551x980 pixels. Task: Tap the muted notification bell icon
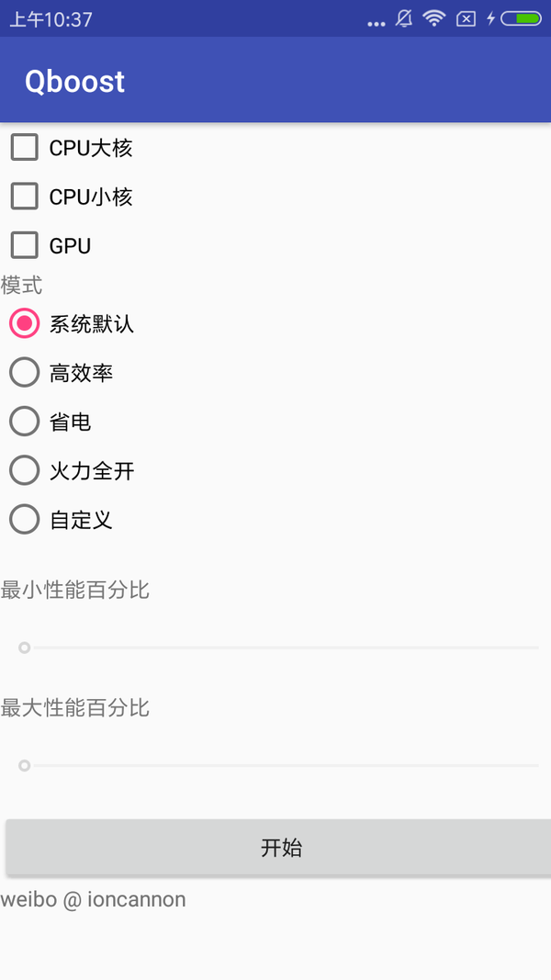point(404,18)
